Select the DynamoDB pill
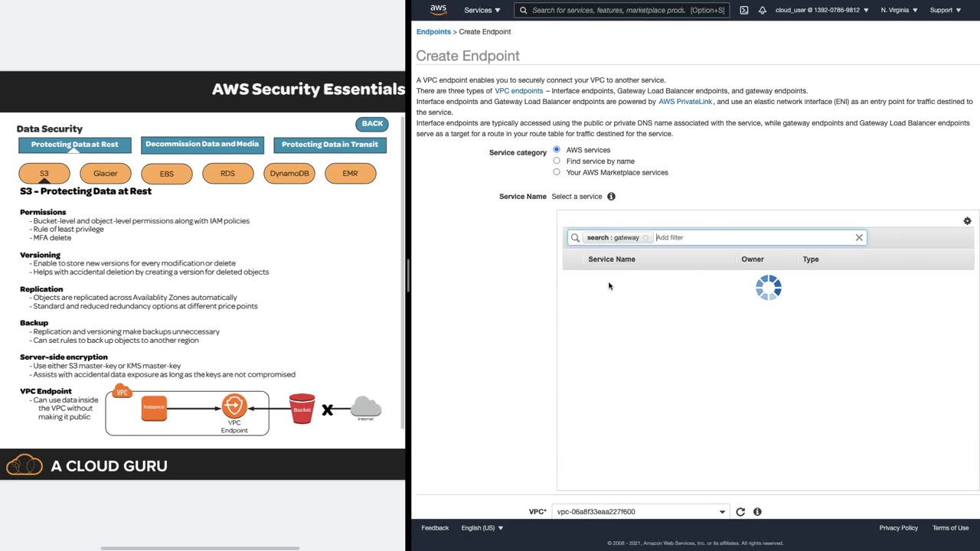 point(289,174)
